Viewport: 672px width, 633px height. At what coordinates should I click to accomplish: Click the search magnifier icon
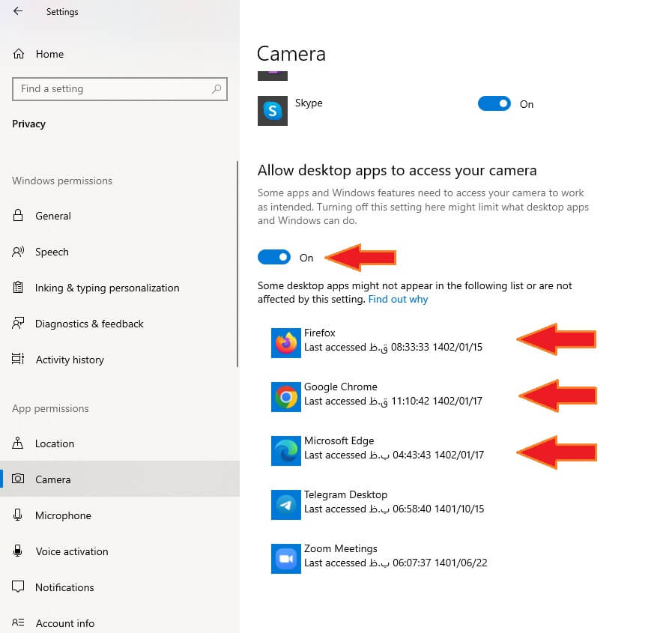[x=217, y=88]
